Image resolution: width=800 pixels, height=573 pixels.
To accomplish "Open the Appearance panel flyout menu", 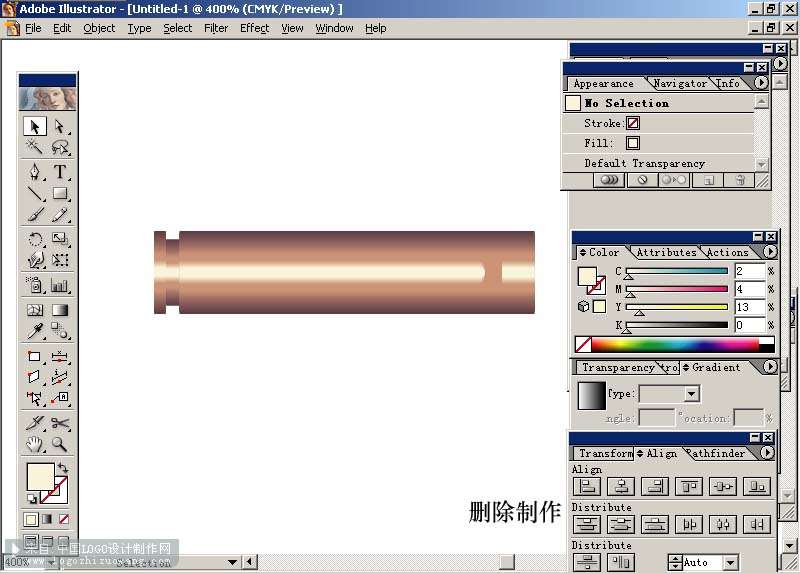I will 761,83.
